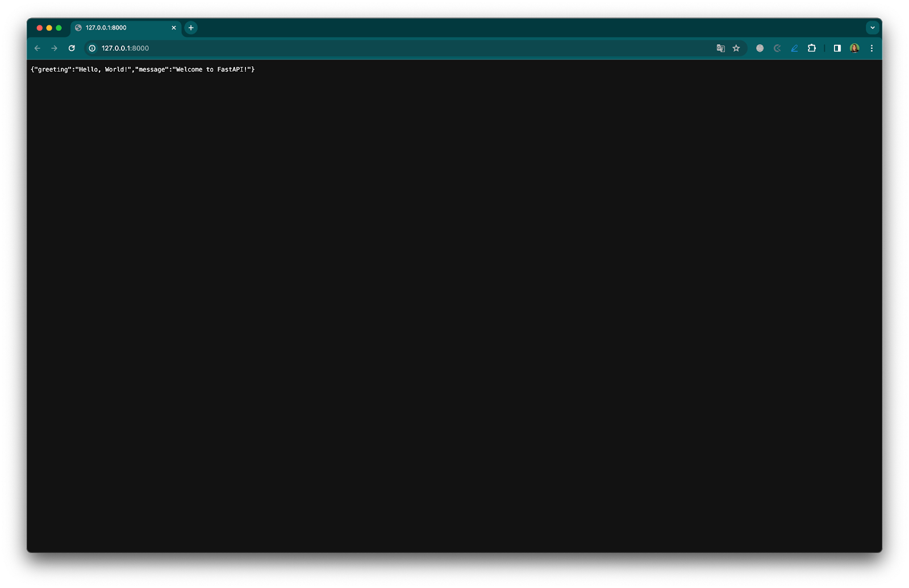This screenshot has height=588, width=909.
Task: Reload the 127.0.0.1:8000 page
Action: pos(72,48)
